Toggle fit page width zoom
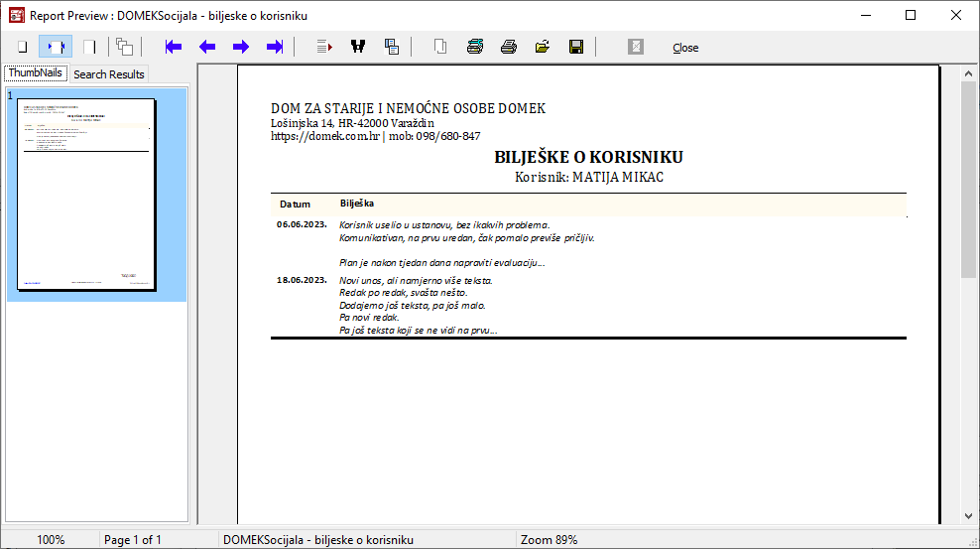The height and width of the screenshot is (549, 980). click(56, 47)
